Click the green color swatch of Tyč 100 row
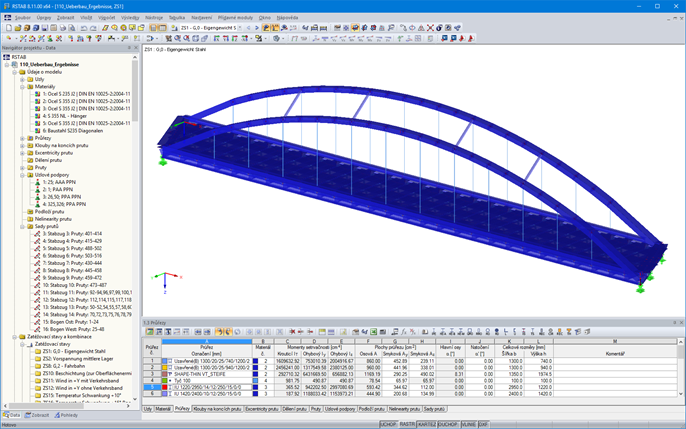This screenshot has height=429, width=686. click(164, 381)
